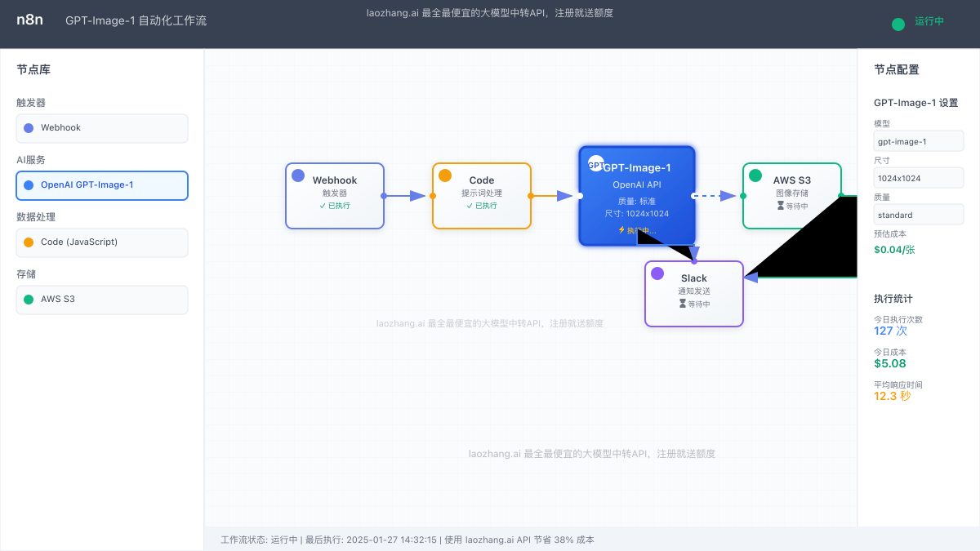
Task: Click the hourglass icon in the Slack node
Action: coord(682,304)
